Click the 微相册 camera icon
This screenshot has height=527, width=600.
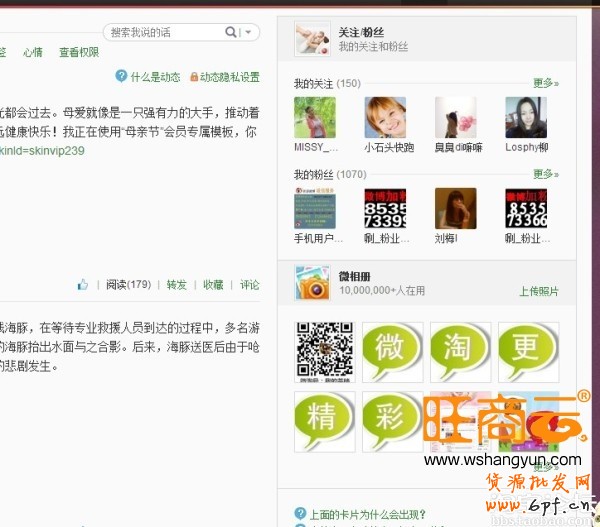(313, 285)
